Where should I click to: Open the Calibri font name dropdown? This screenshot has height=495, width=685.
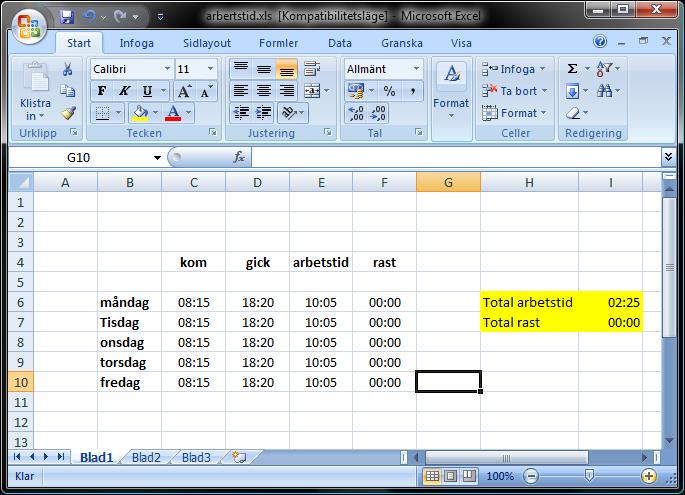coord(167,69)
